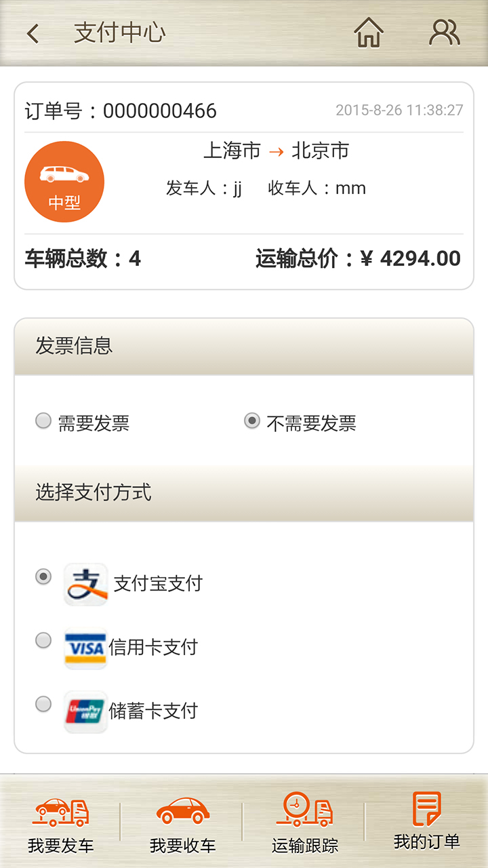Choose 信用卡支付 radio option

pos(43,640)
